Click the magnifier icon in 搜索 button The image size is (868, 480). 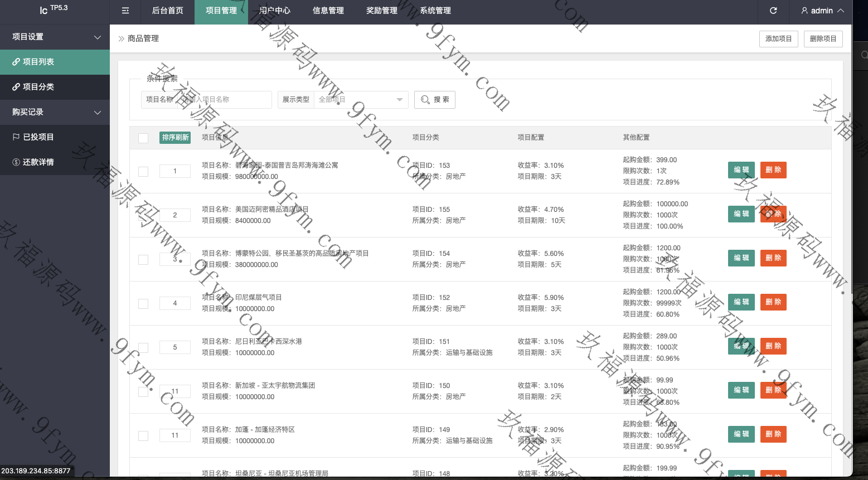click(425, 100)
